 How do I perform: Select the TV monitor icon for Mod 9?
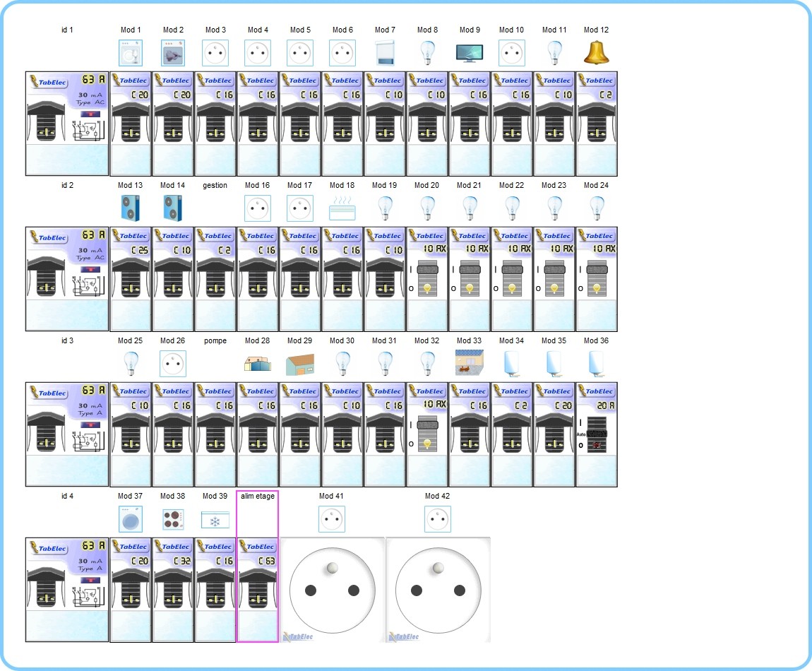(470, 53)
